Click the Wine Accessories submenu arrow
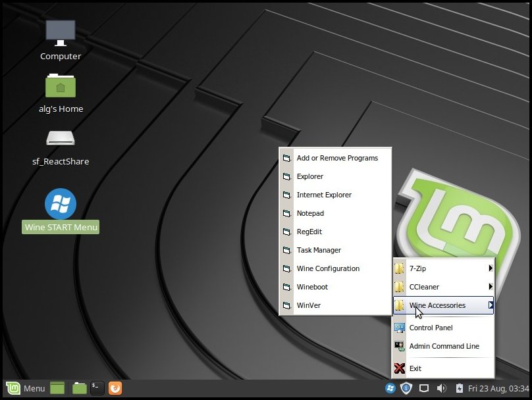Viewport: 532px width, 400px height. click(491, 305)
